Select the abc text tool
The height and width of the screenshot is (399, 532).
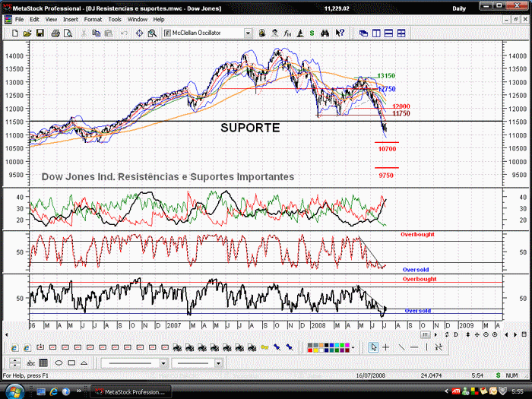point(30,363)
